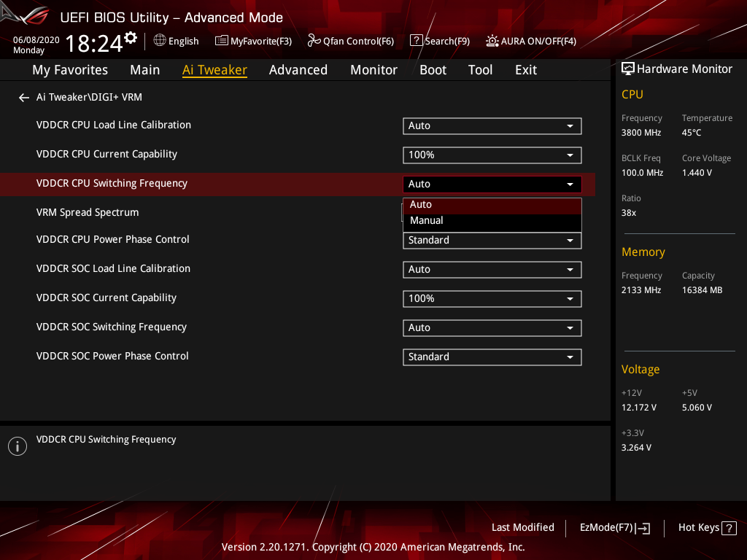747x560 pixels.
Task: Open VDDCR SOC Load Line Calibration dropdown
Action: tap(492, 270)
